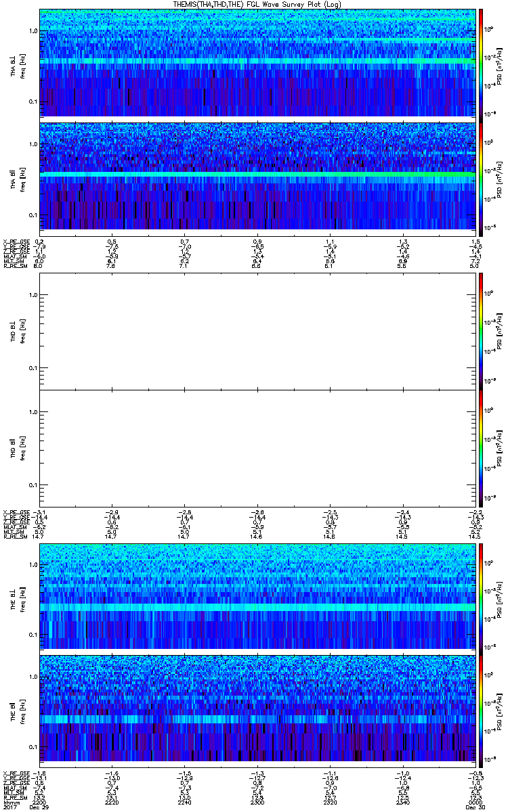Click the "THD B⊥ freq [Hz]" axis label
The height and width of the screenshot is (812, 508).
18,331
